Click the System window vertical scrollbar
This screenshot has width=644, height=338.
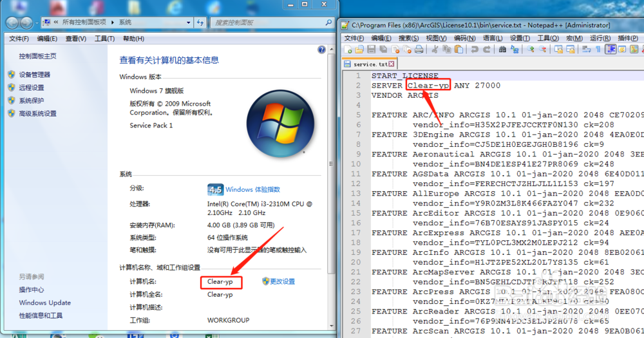(x=332, y=164)
